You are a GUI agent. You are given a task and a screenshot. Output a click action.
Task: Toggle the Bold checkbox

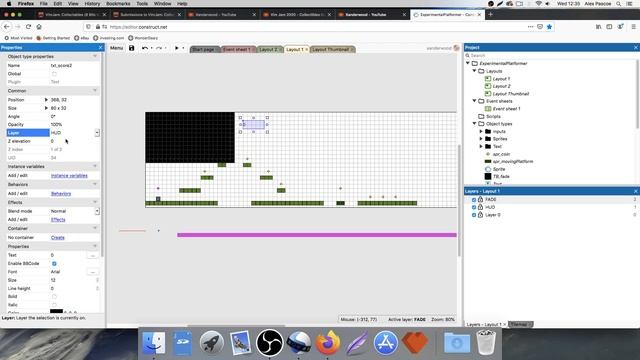pyautogui.click(x=54, y=297)
